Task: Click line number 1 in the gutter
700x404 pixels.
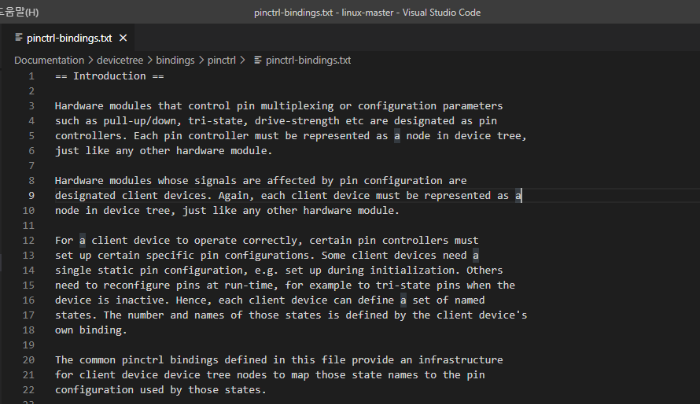Action: click(31, 76)
